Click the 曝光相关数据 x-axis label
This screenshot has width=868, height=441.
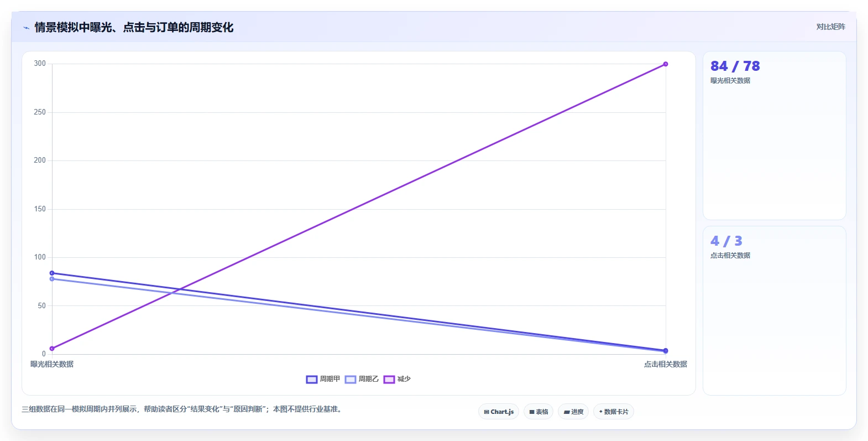pyautogui.click(x=52, y=364)
